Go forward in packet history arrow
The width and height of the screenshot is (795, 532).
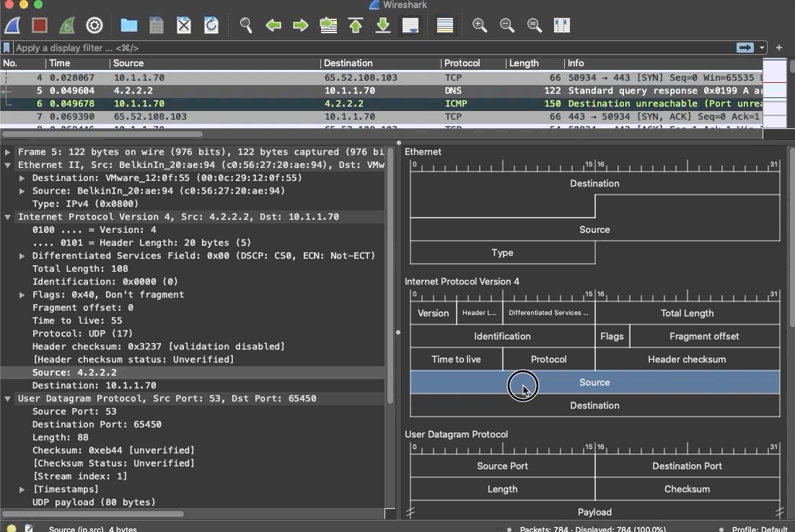coord(301,25)
